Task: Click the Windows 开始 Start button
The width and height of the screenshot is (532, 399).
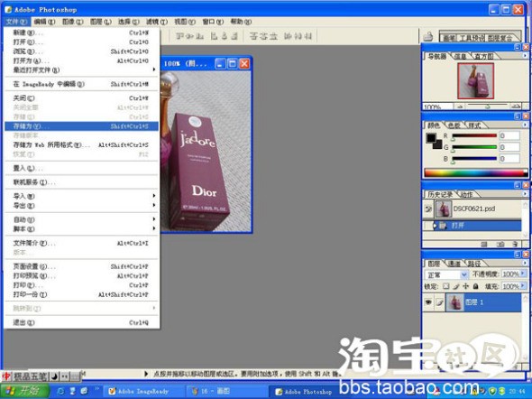Action: tap(23, 391)
